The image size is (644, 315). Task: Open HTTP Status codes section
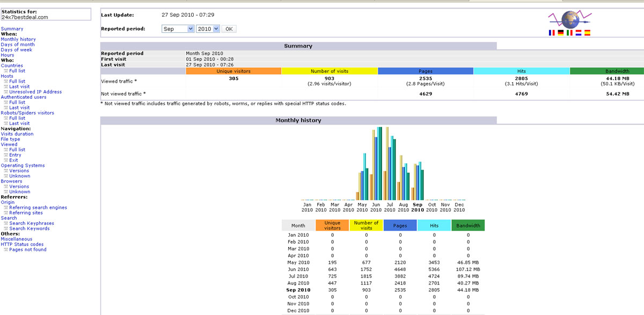(x=22, y=244)
